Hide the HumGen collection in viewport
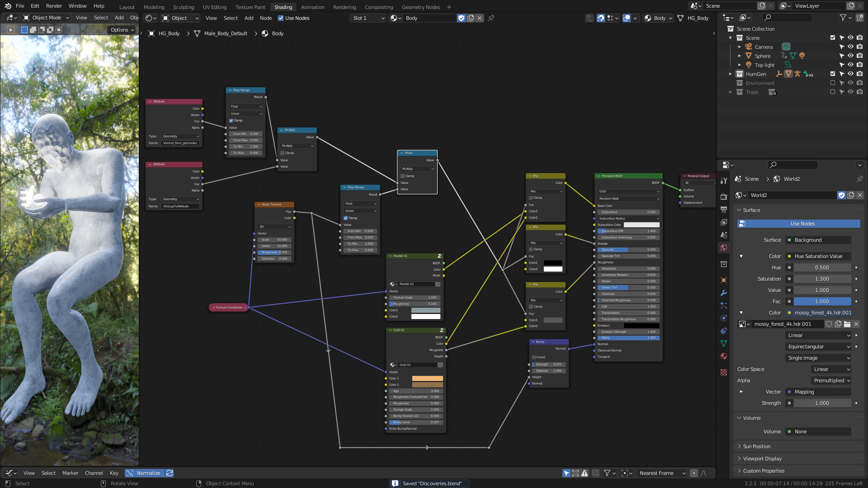 [850, 74]
